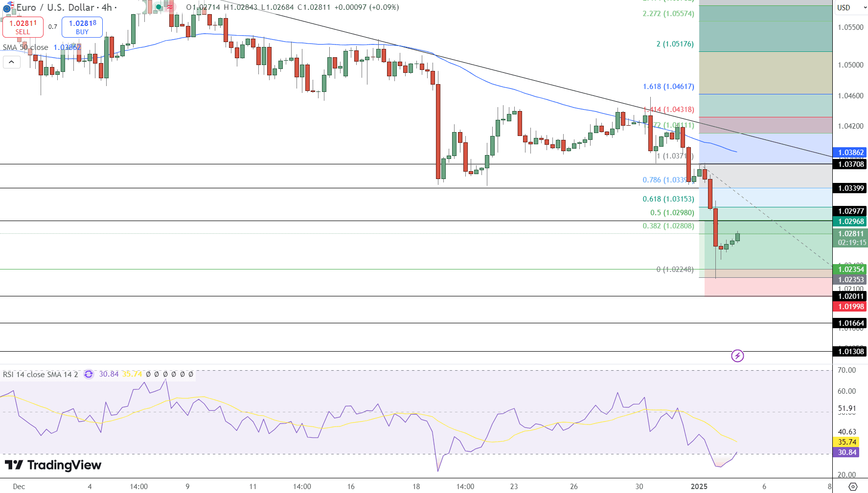Click the 1.02977 price axis label
The height and width of the screenshot is (493, 868).
[x=850, y=211]
